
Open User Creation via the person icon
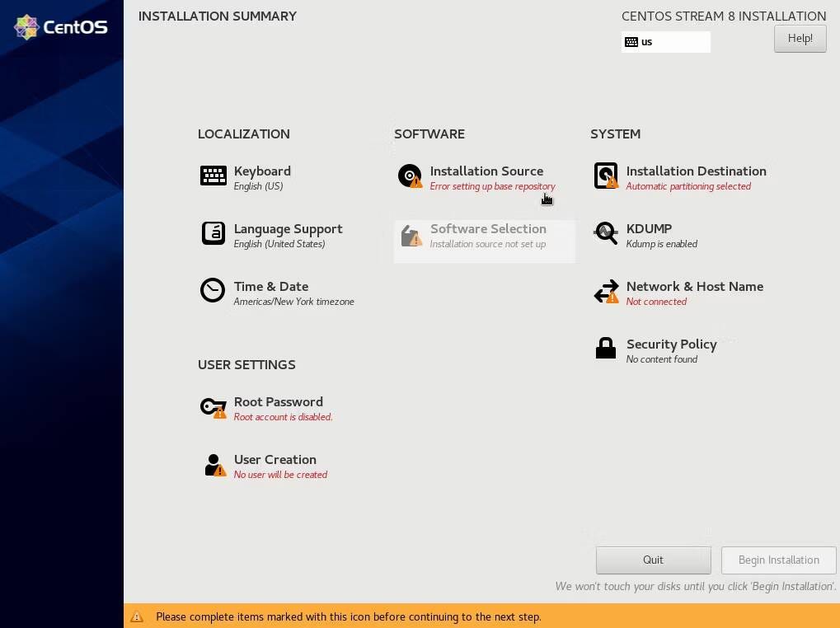tap(213, 463)
